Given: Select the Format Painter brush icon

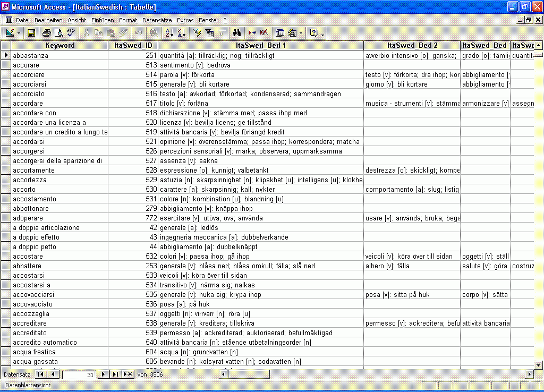Looking at the screenshot, I should pyautogui.click(x=123, y=33).
